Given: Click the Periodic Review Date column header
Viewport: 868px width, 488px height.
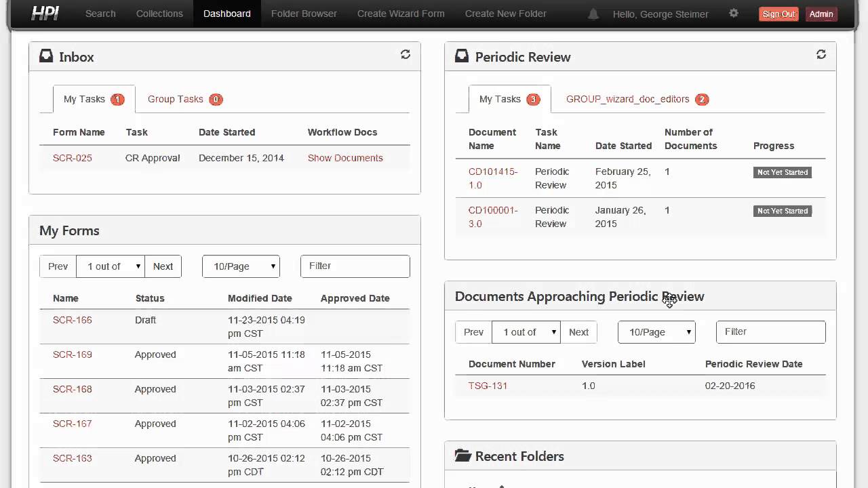Looking at the screenshot, I should [754, 364].
